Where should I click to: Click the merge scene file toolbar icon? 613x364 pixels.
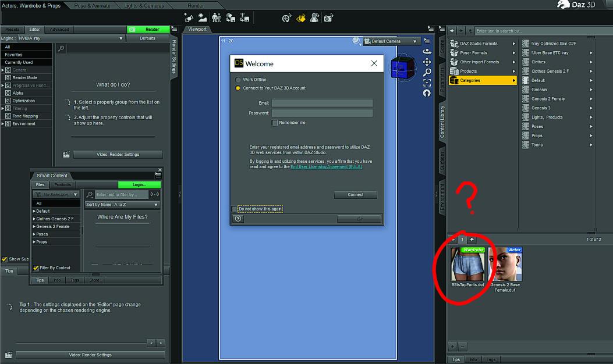point(231,17)
